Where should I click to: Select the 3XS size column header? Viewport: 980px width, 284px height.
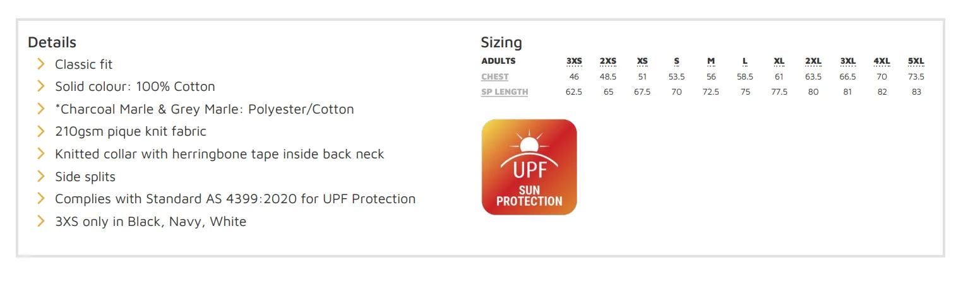pyautogui.click(x=574, y=61)
